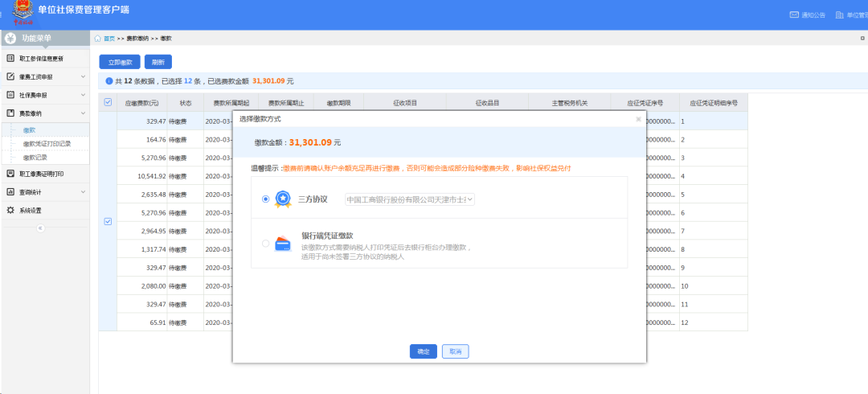Open 缴款记录 in the sidebar

[x=35, y=158]
